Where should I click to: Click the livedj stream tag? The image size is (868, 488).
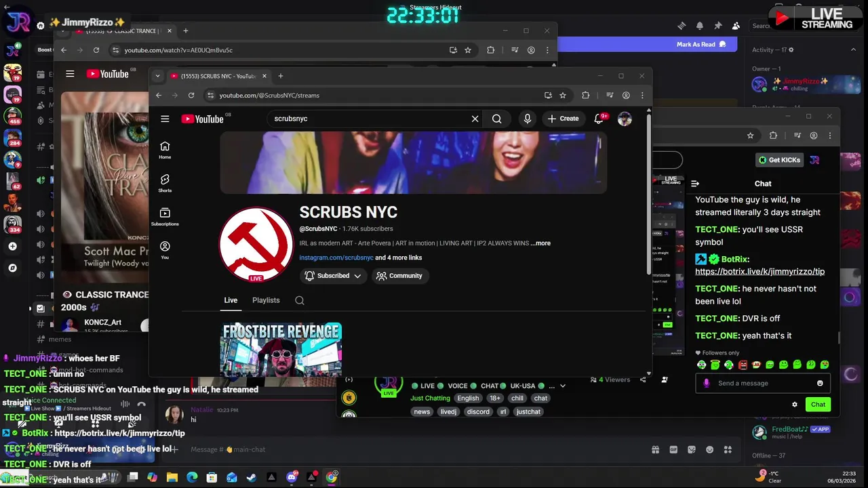pyautogui.click(x=448, y=411)
